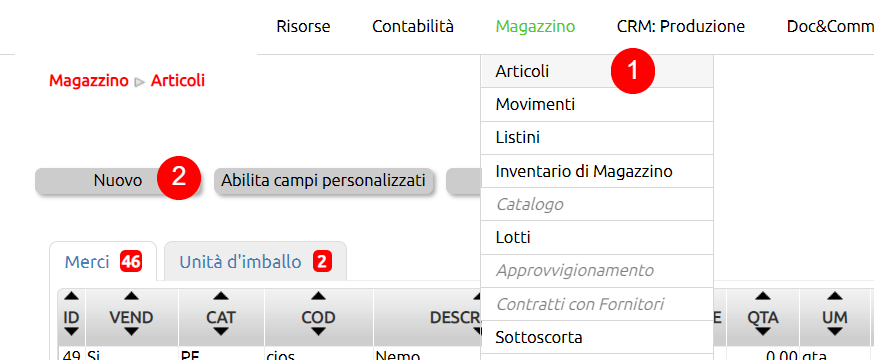Open the Magazzino menu
Screen dimensions: 874x360
click(x=535, y=26)
